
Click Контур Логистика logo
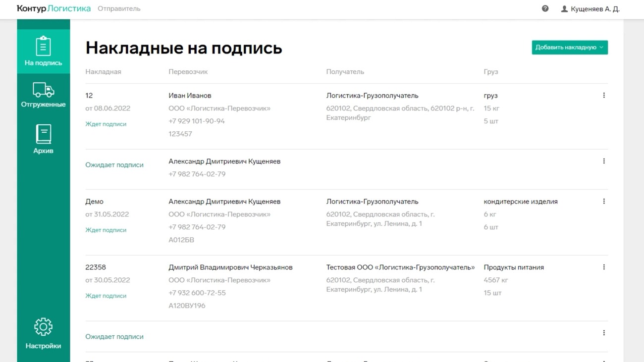click(54, 8)
